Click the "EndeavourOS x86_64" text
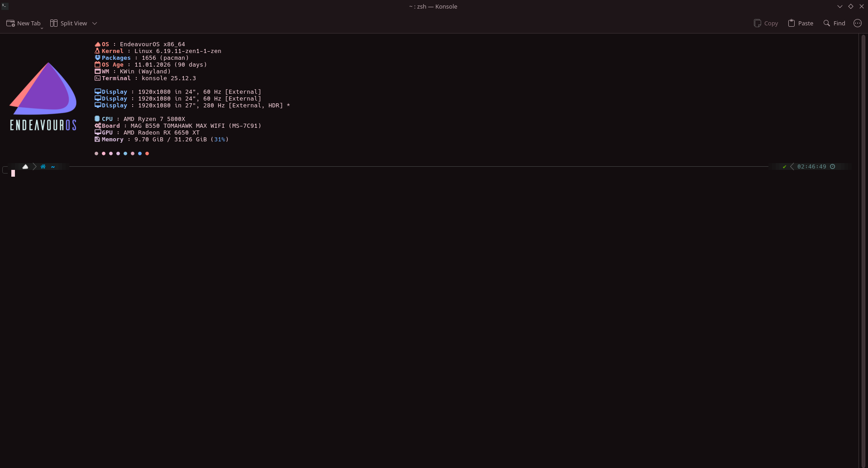Image resolution: width=868 pixels, height=468 pixels. point(152,44)
